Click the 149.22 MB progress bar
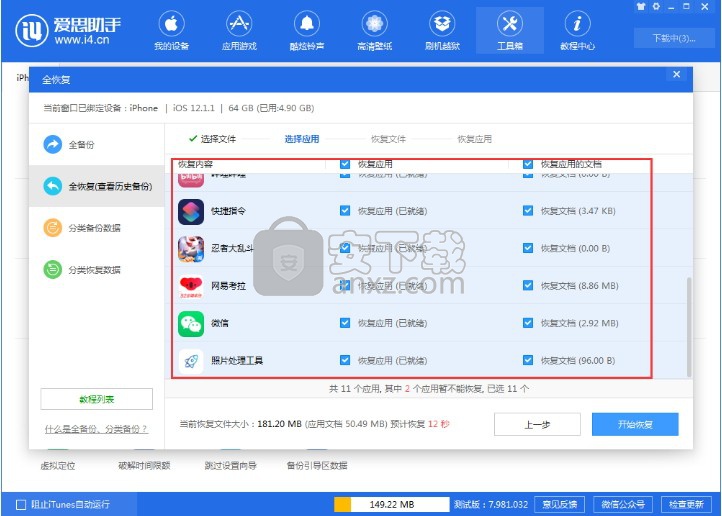722x516 pixels. [391, 504]
